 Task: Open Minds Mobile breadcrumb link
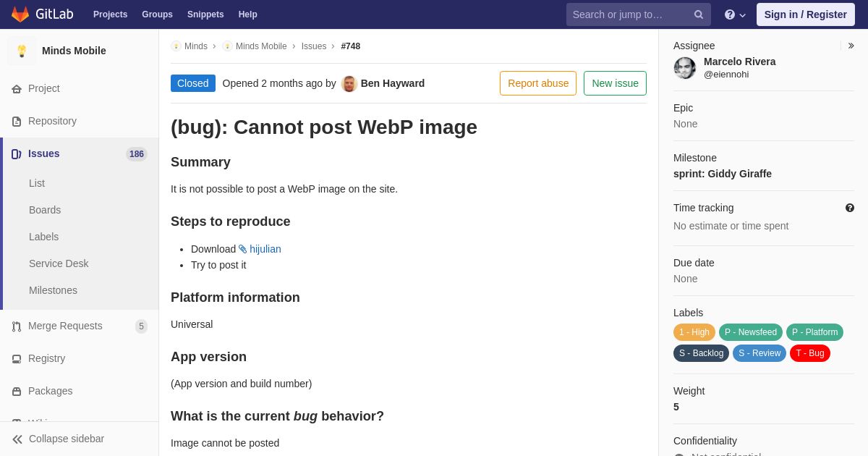pos(261,46)
